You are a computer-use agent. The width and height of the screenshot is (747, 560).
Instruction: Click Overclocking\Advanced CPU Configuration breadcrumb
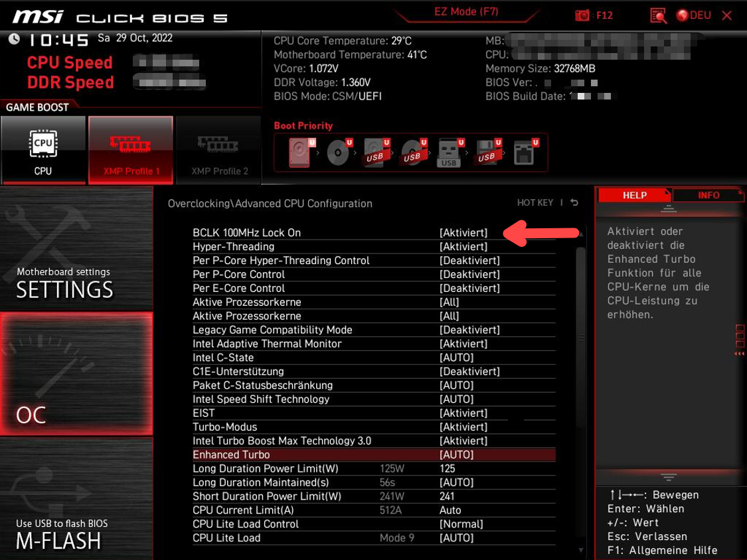coord(270,203)
